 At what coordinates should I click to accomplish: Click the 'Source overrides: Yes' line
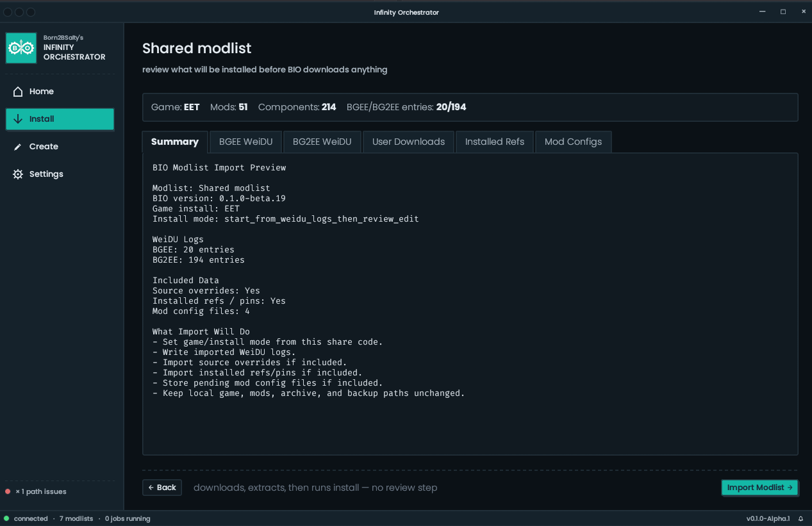coord(206,291)
